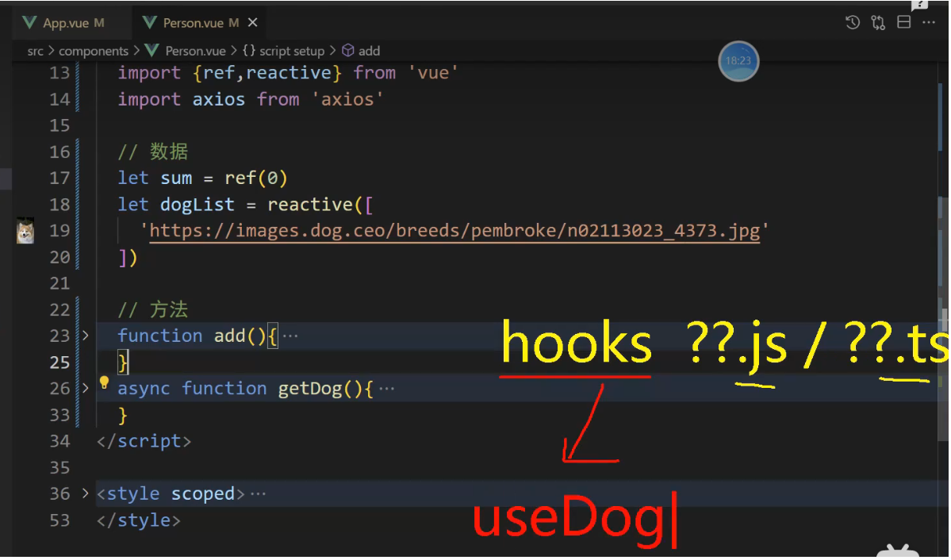Click the folded ellipsis after style scoped
Screen dimensions: 951x560
(x=259, y=494)
